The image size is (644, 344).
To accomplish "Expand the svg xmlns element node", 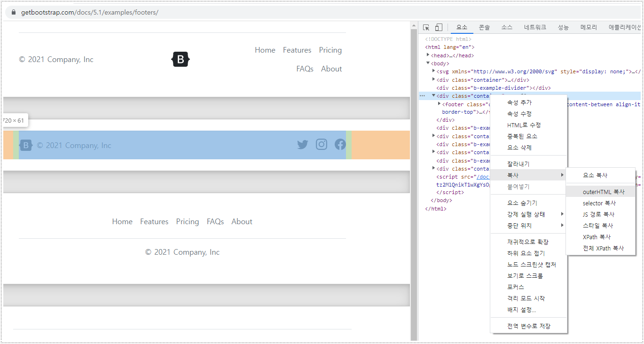I will 433,71.
